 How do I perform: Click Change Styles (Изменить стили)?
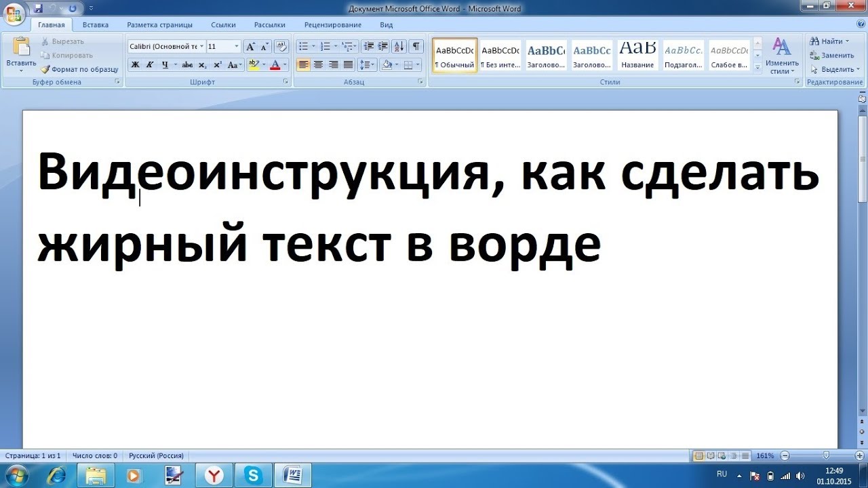782,56
